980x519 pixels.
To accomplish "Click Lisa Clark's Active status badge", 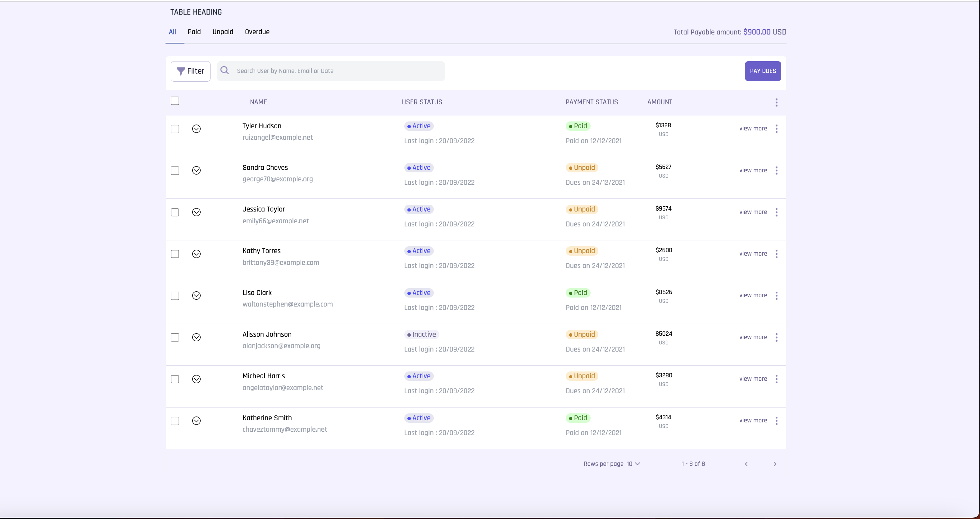I will [x=419, y=293].
